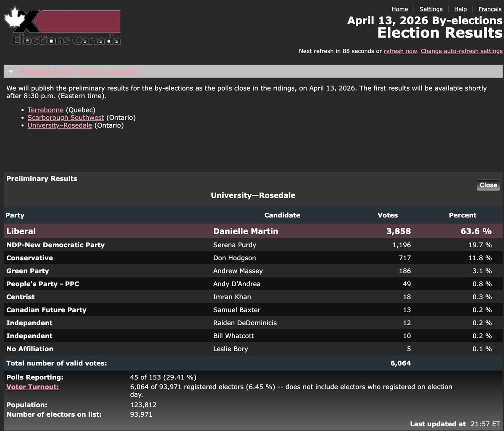The height and width of the screenshot is (431, 504).
Task: Select candidate Raiden DeDominicis
Action: coord(245,323)
